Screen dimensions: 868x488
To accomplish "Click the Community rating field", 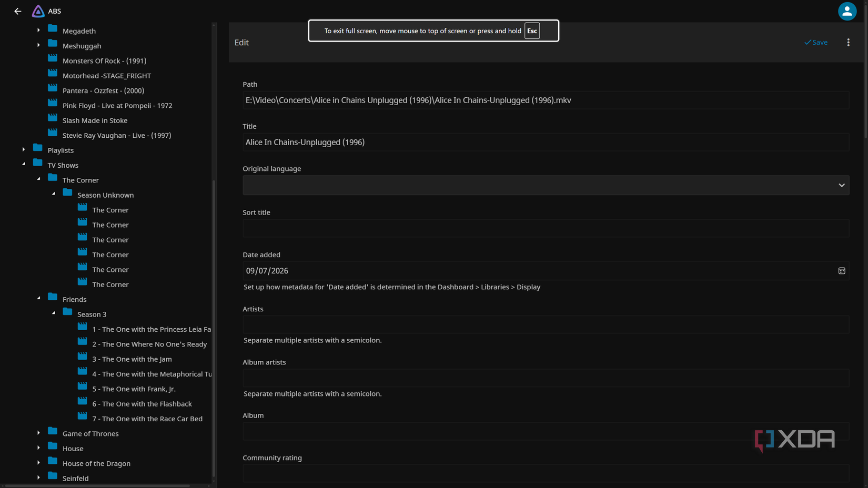I will coord(546,473).
